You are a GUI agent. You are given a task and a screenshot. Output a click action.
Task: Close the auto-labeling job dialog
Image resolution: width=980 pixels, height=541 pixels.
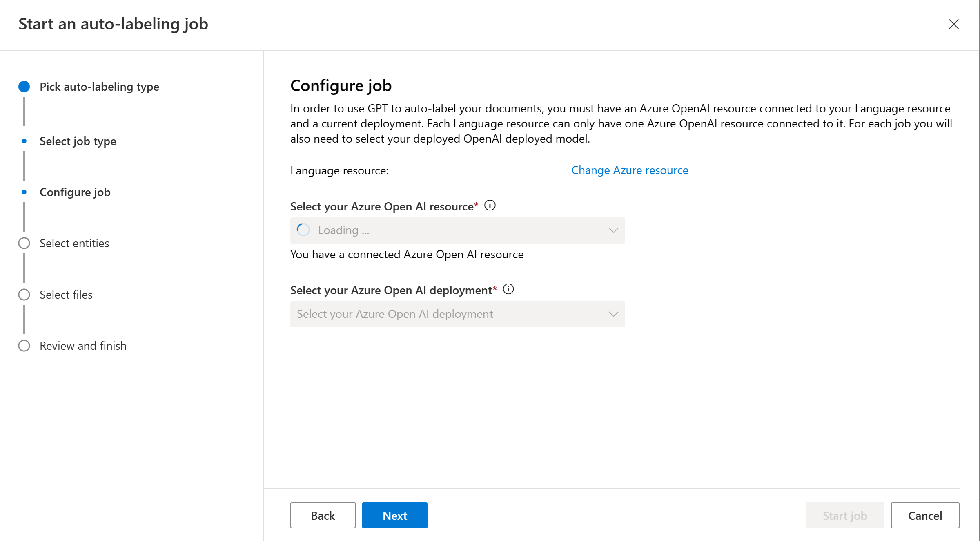(953, 24)
